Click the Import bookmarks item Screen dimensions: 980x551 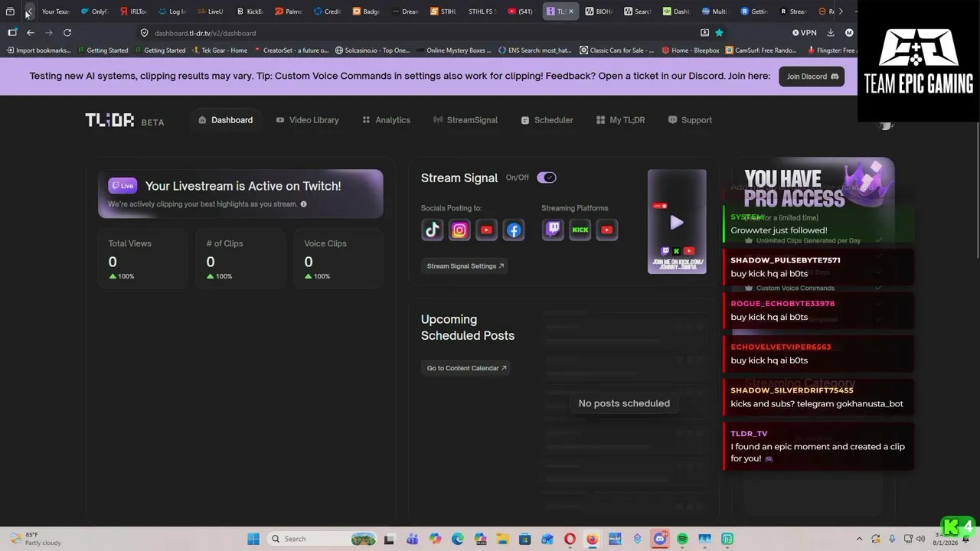point(38,51)
